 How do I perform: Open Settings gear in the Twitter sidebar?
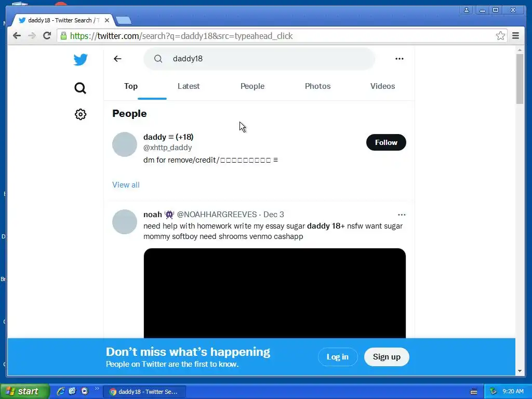click(x=81, y=114)
